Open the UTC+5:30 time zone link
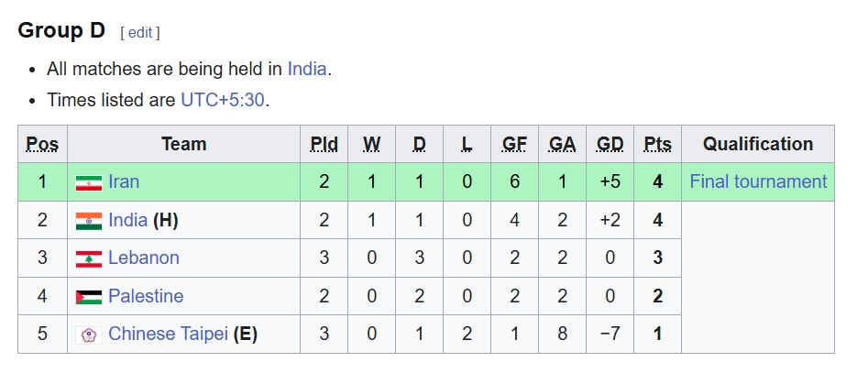This screenshot has width=868, height=373. click(x=222, y=99)
